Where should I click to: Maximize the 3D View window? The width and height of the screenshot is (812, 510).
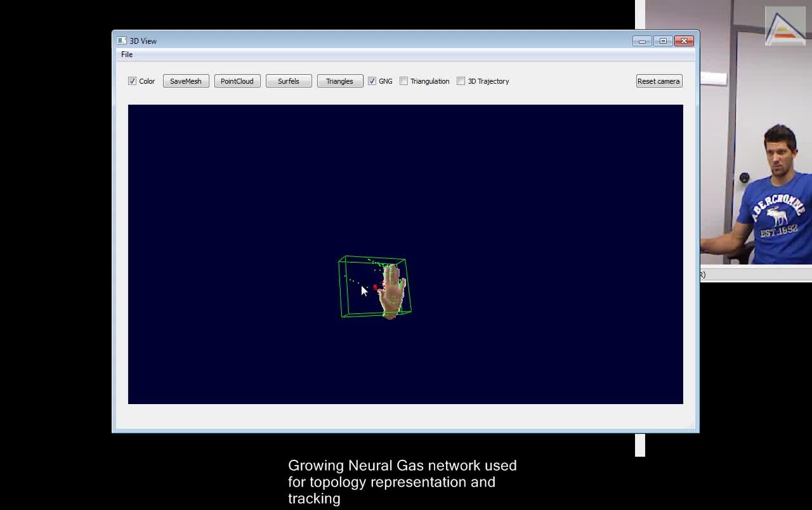(x=663, y=41)
